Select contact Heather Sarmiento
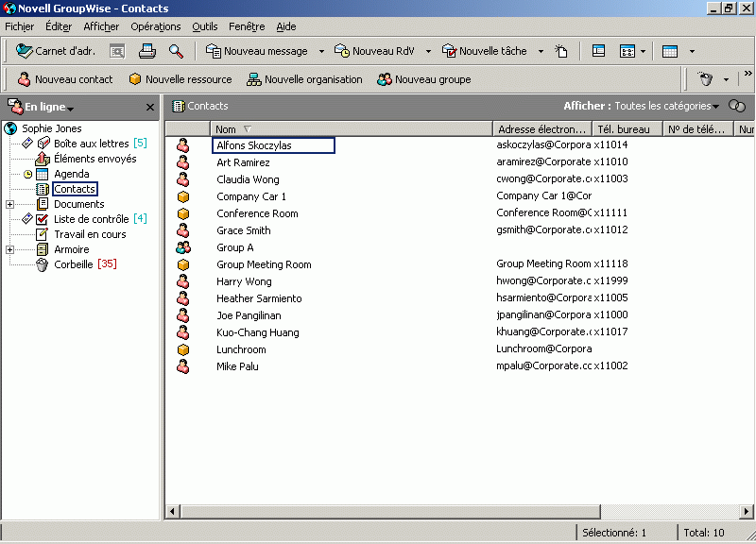The width and height of the screenshot is (756, 544). [259, 298]
